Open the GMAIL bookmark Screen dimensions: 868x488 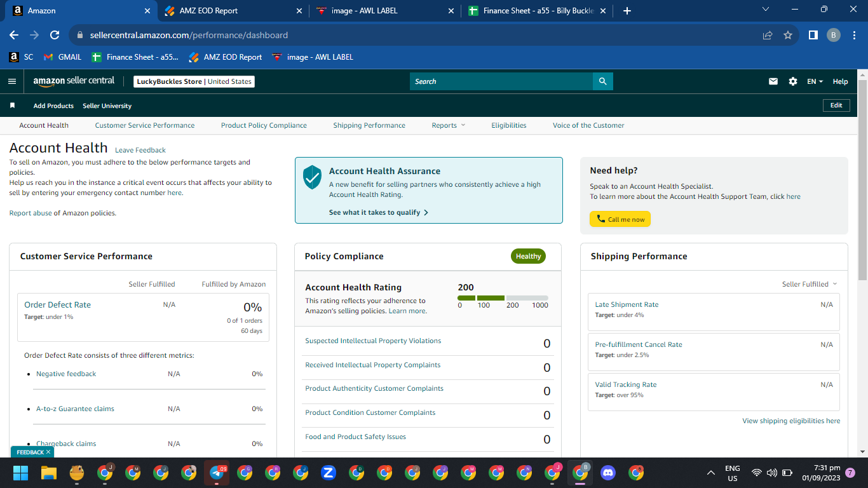pyautogui.click(x=62, y=57)
